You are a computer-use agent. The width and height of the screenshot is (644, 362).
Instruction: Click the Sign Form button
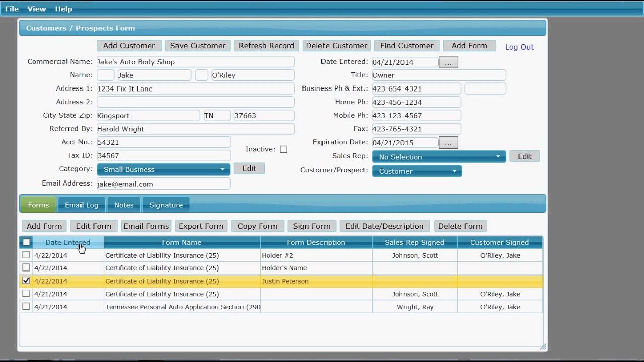pos(311,226)
